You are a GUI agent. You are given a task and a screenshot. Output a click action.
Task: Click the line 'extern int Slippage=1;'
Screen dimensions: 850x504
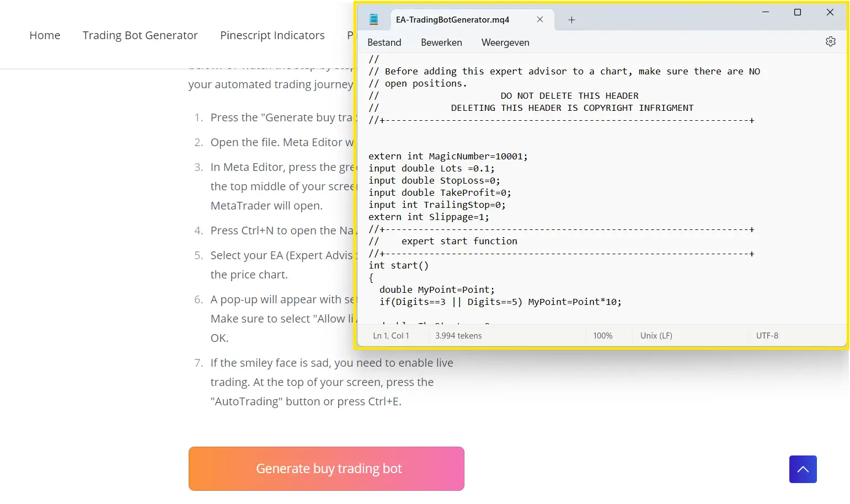(429, 217)
